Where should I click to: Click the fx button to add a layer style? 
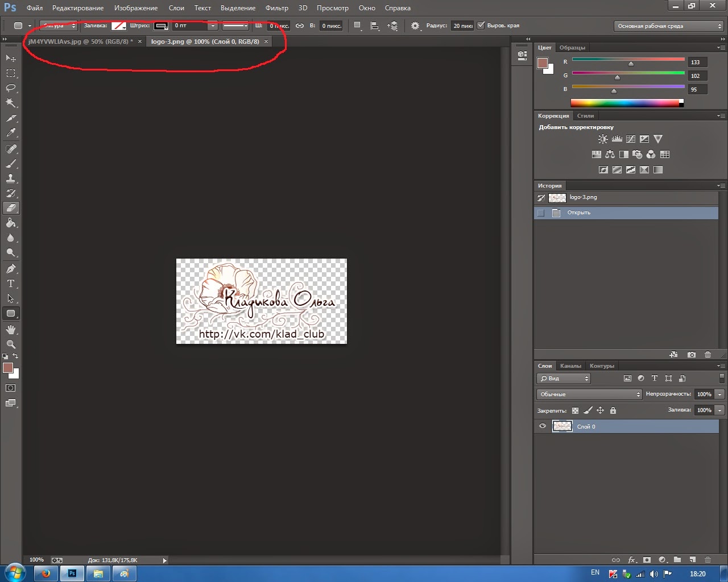pos(632,559)
